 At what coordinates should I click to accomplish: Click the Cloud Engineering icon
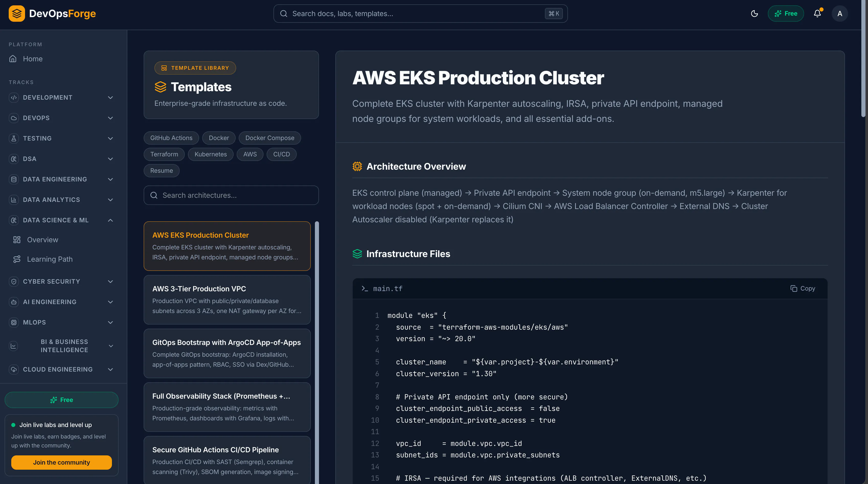click(x=14, y=370)
